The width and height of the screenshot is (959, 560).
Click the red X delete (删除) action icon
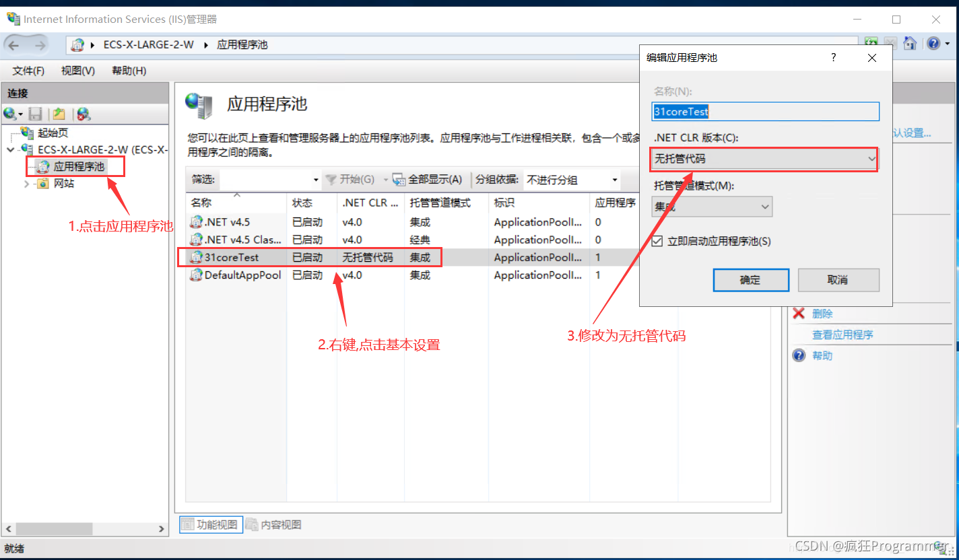pyautogui.click(x=799, y=314)
